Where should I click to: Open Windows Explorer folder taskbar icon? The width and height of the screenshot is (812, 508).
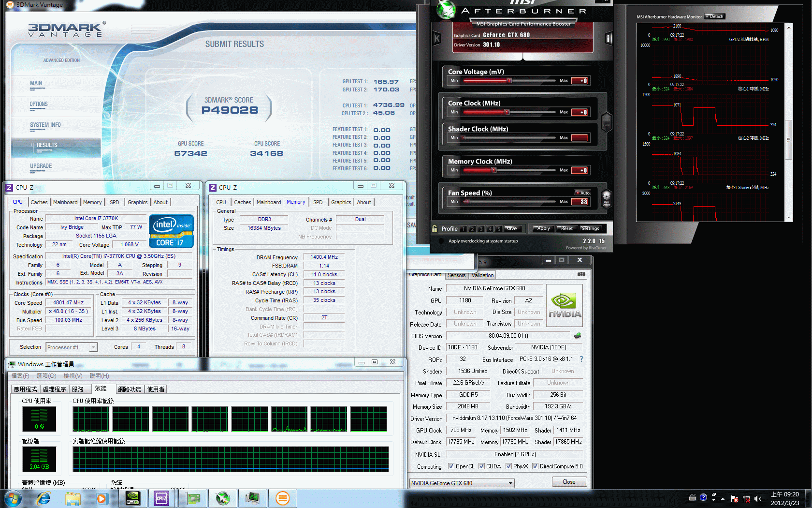tap(72, 498)
